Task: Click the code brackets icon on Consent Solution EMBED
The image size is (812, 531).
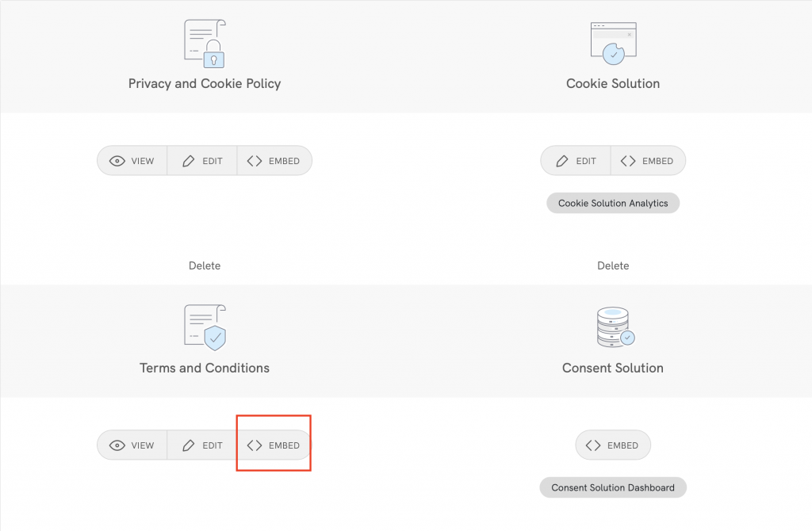Action: point(592,445)
